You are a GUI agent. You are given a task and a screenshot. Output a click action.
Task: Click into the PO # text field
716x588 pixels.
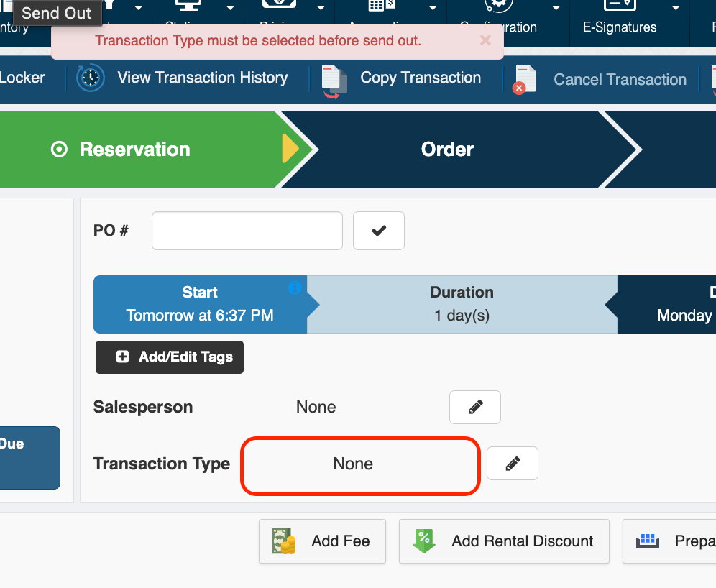coord(247,231)
